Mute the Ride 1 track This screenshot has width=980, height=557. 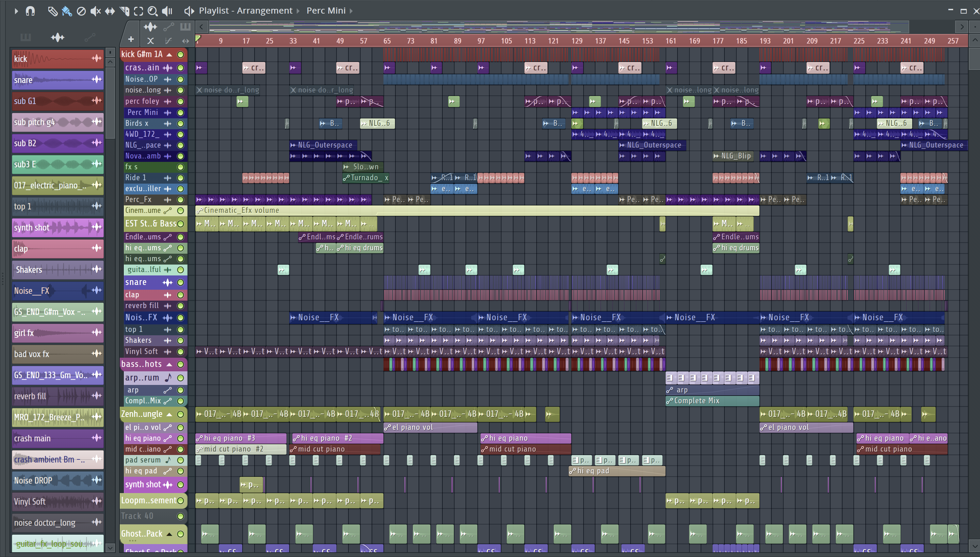pyautogui.click(x=180, y=178)
